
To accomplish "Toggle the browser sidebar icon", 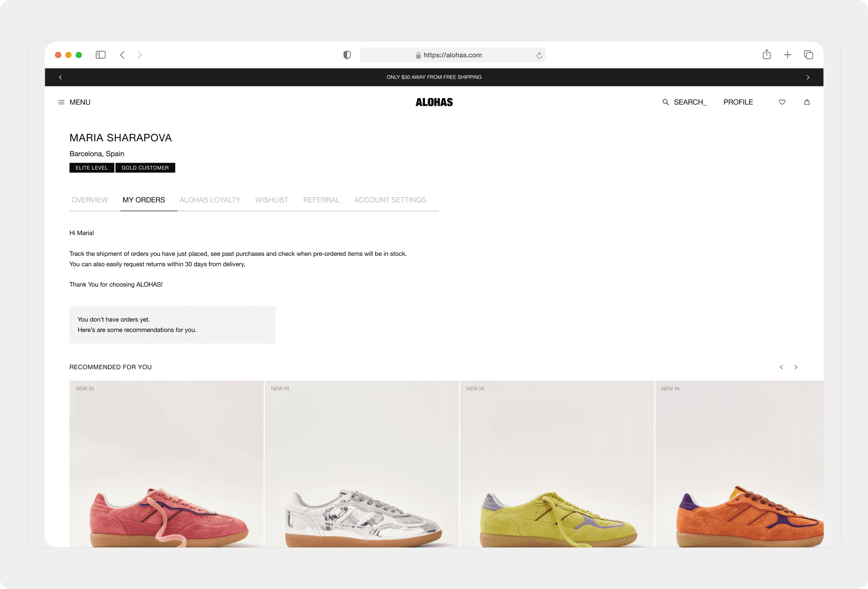I will [x=100, y=55].
